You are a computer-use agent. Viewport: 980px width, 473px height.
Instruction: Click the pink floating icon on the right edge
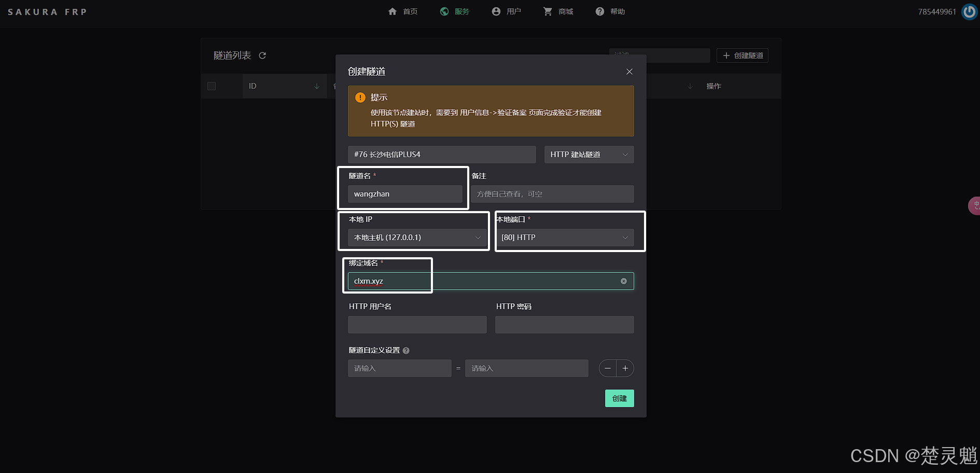tap(974, 206)
